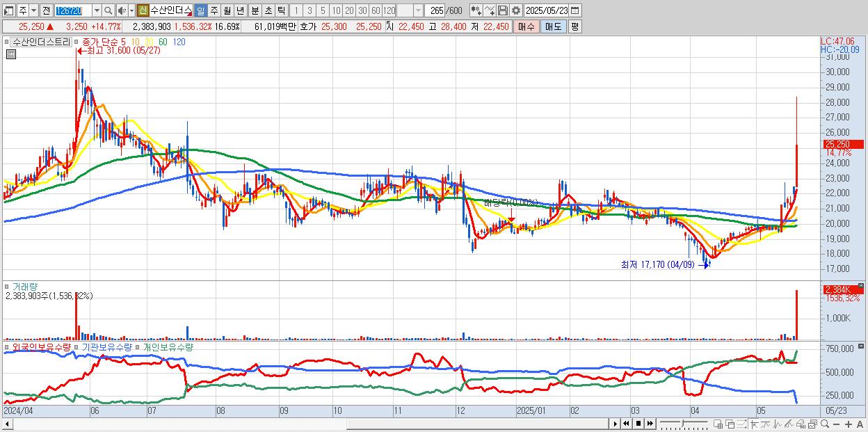Choose interval 5 button
The height and width of the screenshot is (432, 868).
pos(323,10)
